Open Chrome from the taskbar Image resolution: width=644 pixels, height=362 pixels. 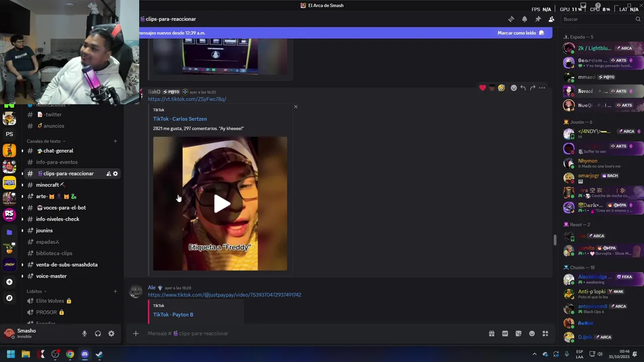pyautogui.click(x=70, y=354)
